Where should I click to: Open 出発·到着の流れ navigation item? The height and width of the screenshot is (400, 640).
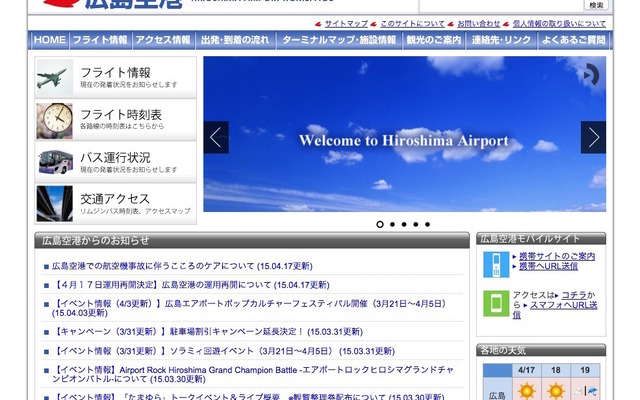click(235, 40)
